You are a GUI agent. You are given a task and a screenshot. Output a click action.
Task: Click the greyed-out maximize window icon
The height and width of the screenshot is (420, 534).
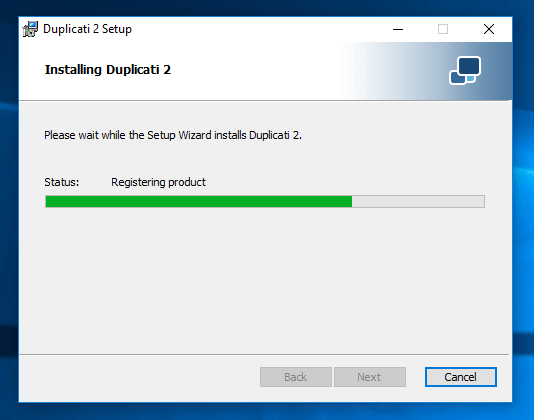(443, 29)
